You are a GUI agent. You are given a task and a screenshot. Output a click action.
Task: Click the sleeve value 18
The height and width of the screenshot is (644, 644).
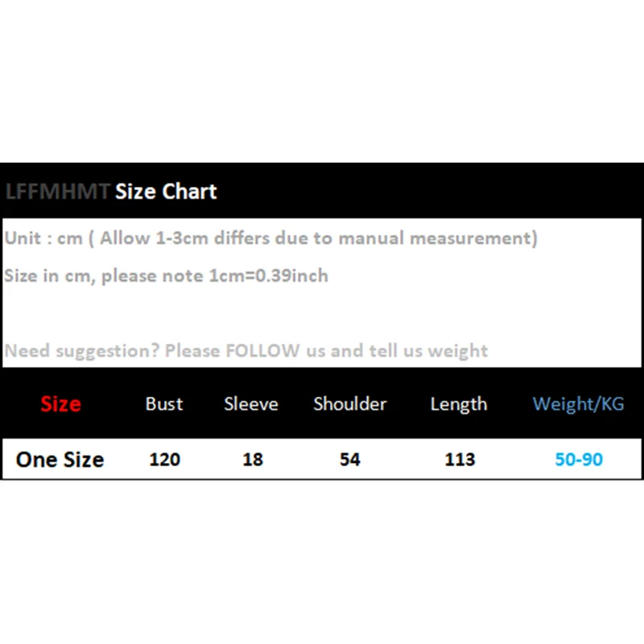(x=253, y=460)
